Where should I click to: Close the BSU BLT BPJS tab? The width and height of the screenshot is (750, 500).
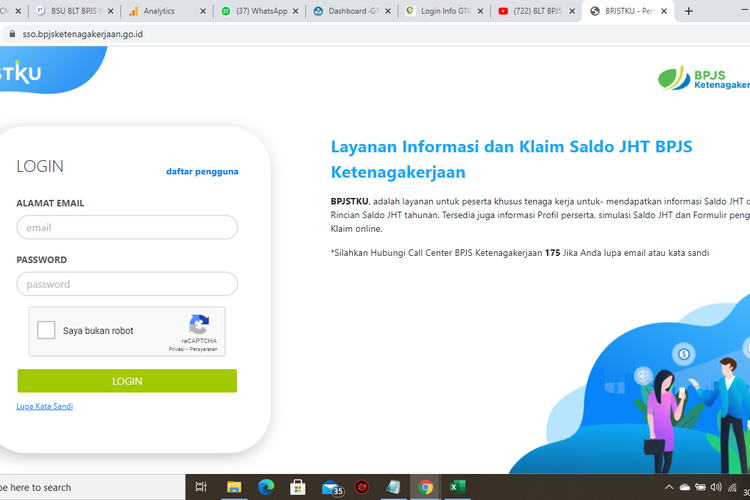tap(110, 11)
